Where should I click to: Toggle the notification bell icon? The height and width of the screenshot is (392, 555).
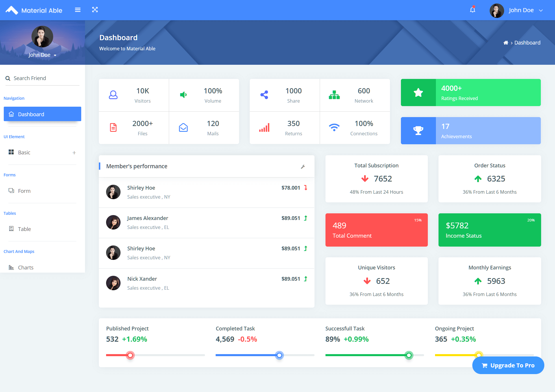click(472, 10)
